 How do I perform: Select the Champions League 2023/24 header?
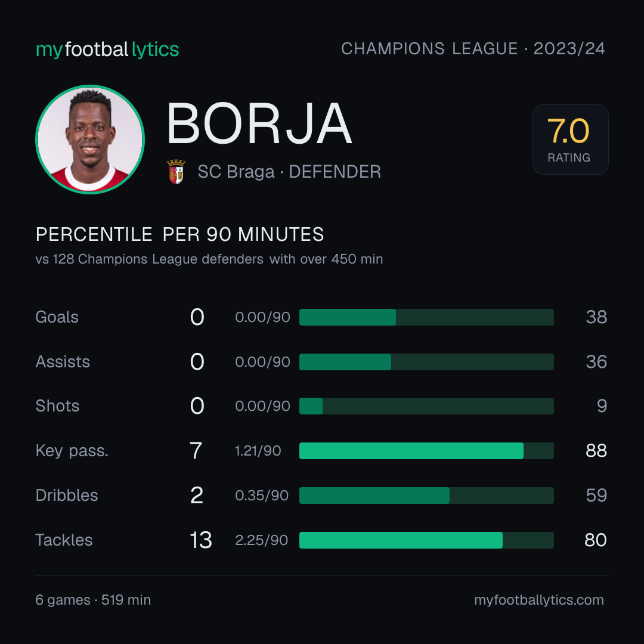473,48
